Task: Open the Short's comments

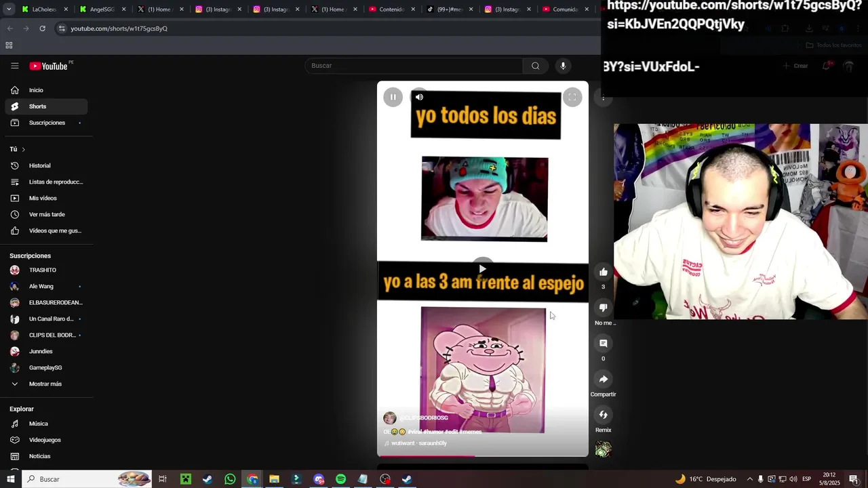Action: pos(603,344)
